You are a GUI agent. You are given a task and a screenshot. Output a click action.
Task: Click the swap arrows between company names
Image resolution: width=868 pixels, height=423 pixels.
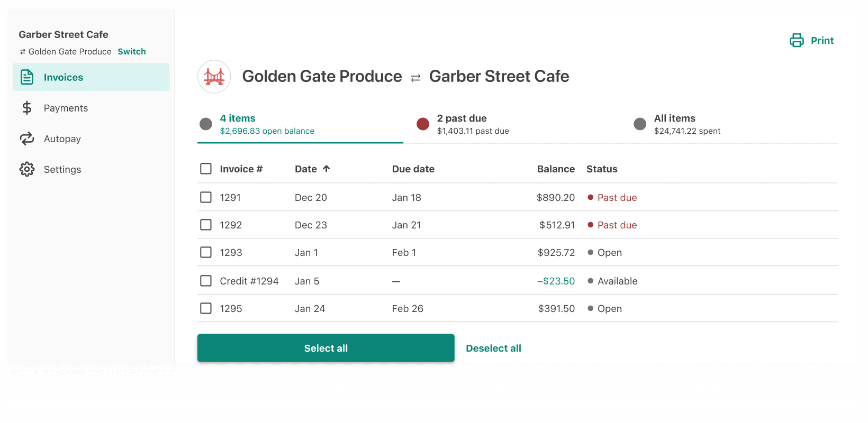tap(415, 78)
